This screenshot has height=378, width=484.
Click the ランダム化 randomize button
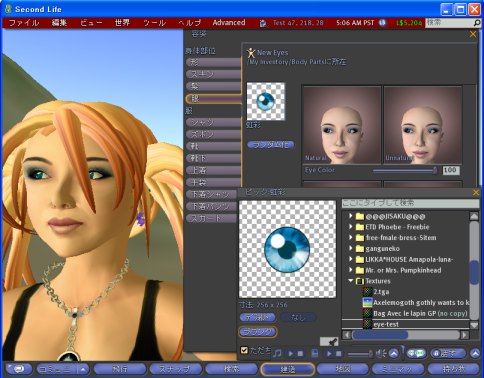[x=271, y=145]
